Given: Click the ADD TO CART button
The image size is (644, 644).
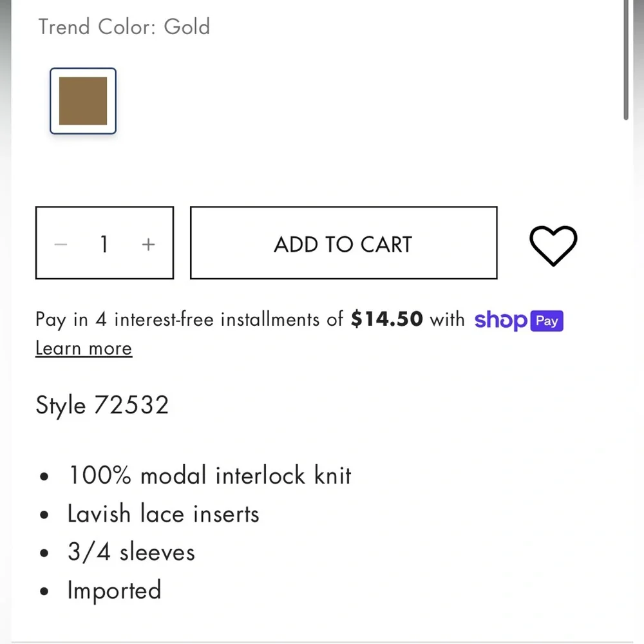Looking at the screenshot, I should tap(343, 243).
